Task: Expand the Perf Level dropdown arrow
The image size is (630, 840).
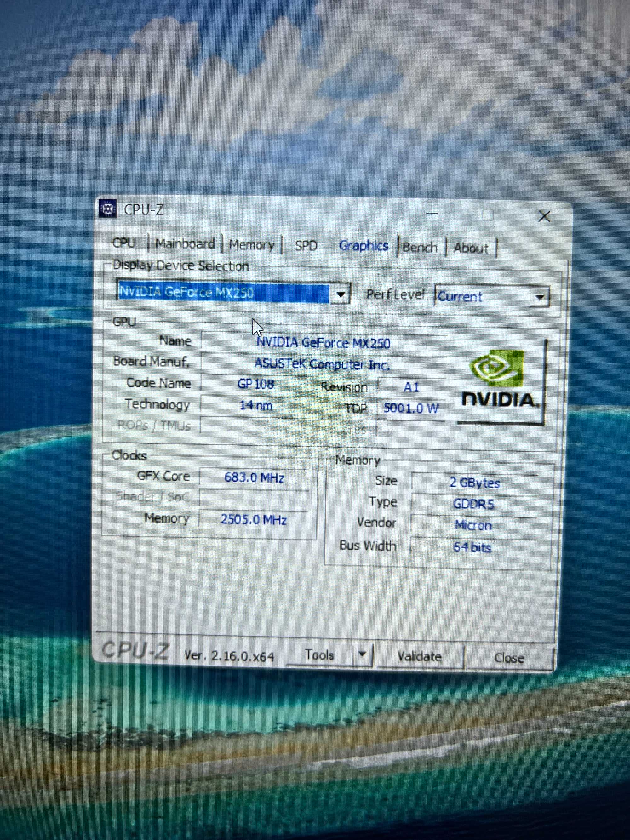Action: (540, 297)
